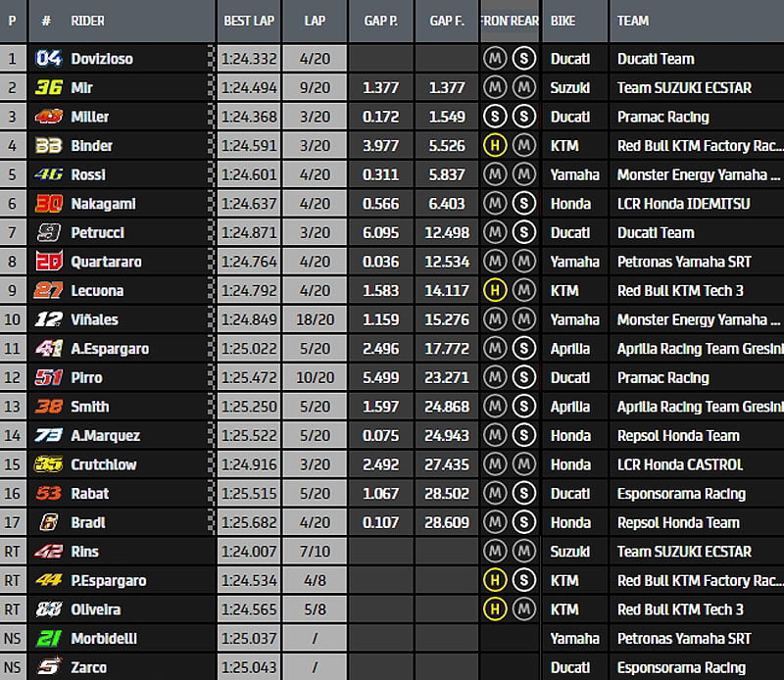Click the RIDER column header
Viewport: 784px width, 680px height.
point(88,21)
